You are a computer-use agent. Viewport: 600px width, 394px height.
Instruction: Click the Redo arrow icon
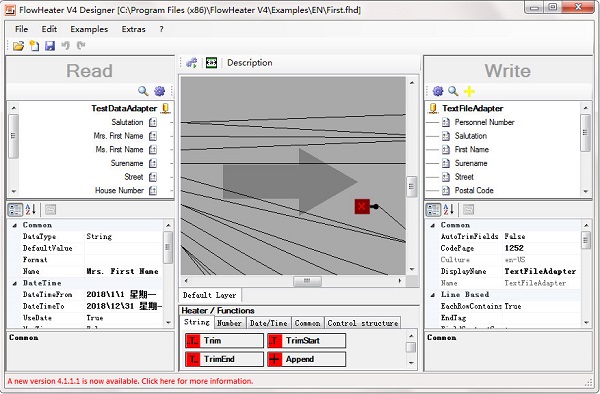coord(81,46)
